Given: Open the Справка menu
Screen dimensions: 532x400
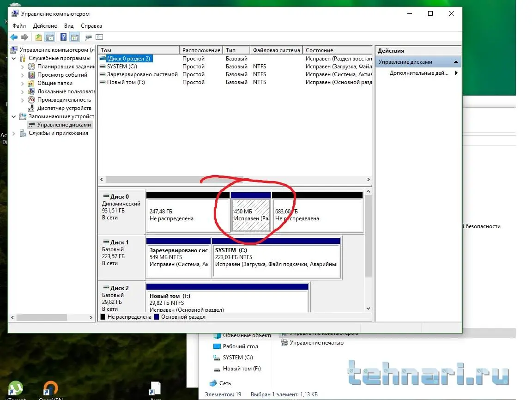Looking at the screenshot, I should pos(91,26).
